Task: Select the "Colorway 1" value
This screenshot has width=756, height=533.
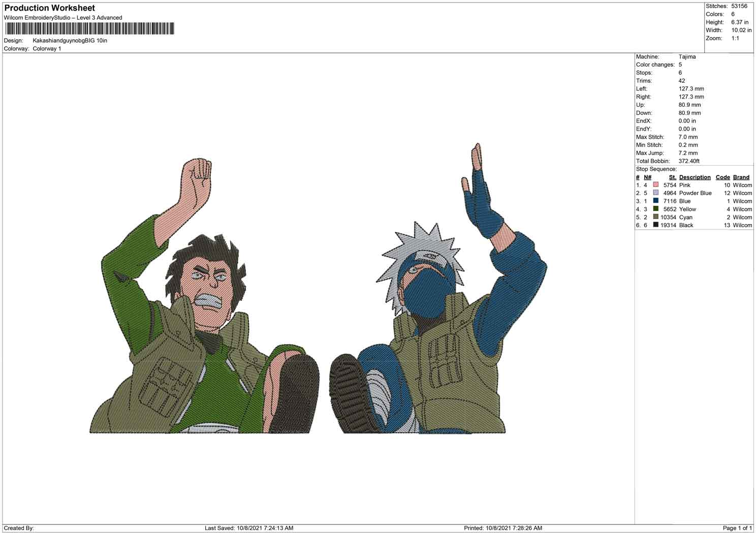Action: tap(47, 49)
